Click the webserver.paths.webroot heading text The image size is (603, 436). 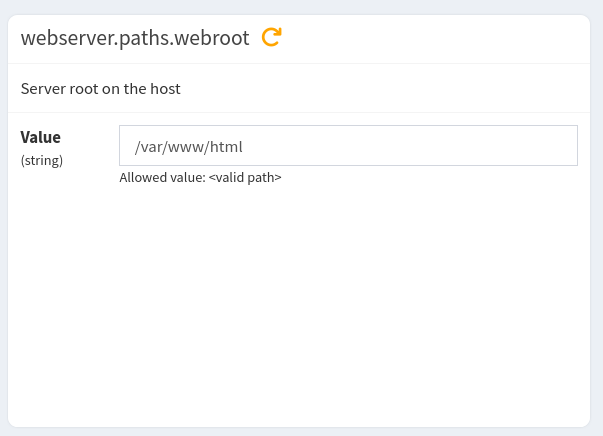tap(136, 38)
